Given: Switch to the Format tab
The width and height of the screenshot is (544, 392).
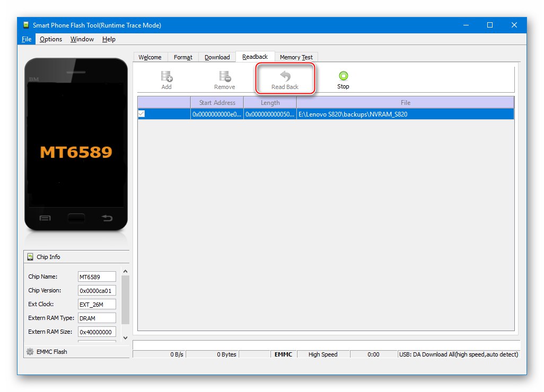Looking at the screenshot, I should click(183, 57).
